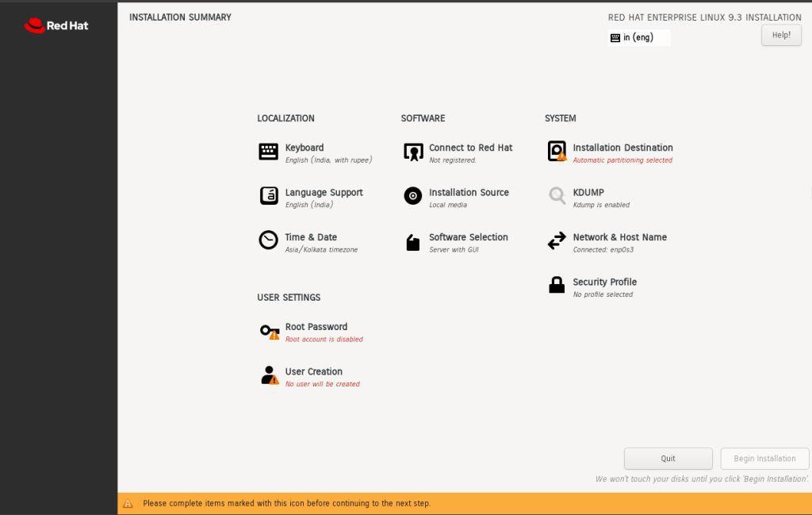Click the SYSTEM section heading
Image resolution: width=812 pixels, height=515 pixels.
(x=560, y=118)
